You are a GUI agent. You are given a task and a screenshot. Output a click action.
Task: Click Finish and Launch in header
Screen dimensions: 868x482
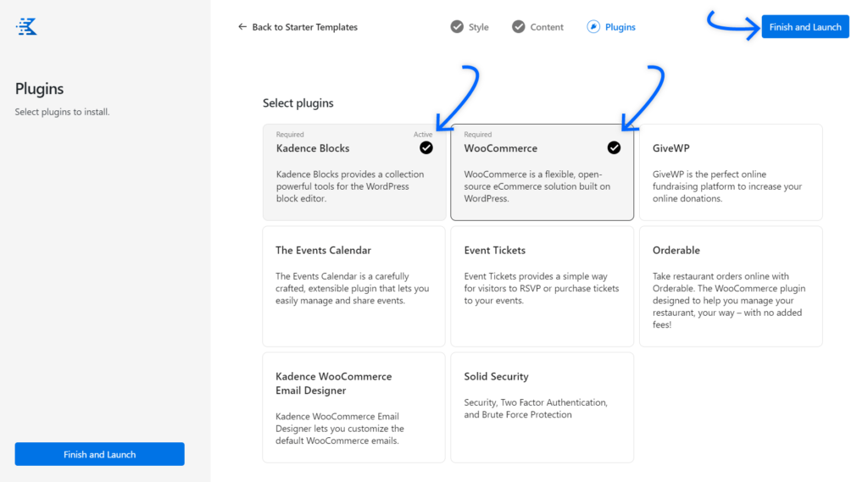pyautogui.click(x=805, y=26)
